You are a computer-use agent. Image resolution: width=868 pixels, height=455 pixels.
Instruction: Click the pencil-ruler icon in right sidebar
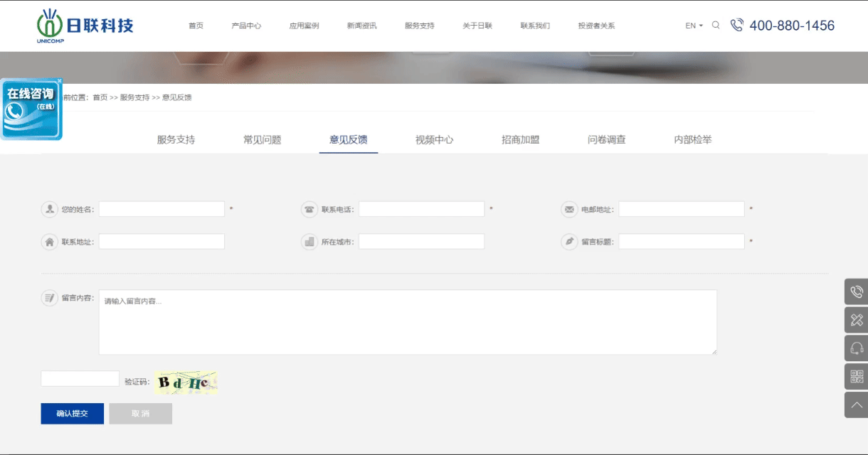coord(856,320)
